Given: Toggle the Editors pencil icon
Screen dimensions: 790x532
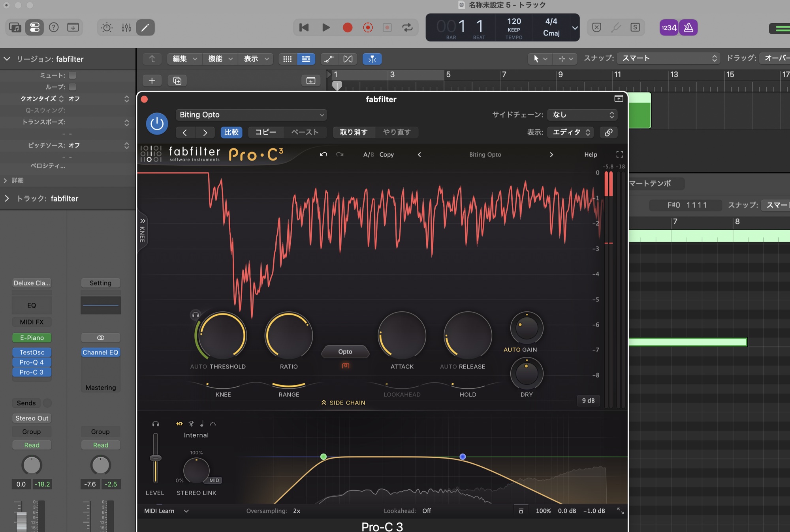Looking at the screenshot, I should coord(145,27).
